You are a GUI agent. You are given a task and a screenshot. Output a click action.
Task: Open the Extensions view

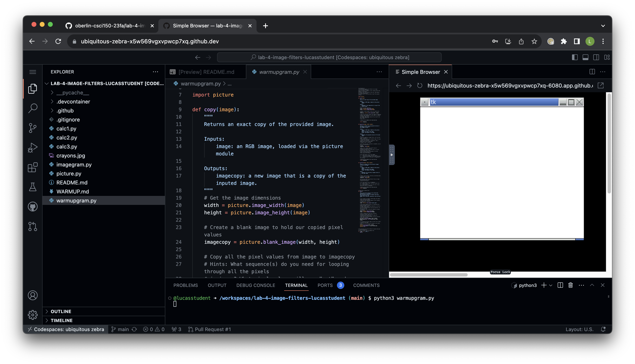pyautogui.click(x=33, y=167)
